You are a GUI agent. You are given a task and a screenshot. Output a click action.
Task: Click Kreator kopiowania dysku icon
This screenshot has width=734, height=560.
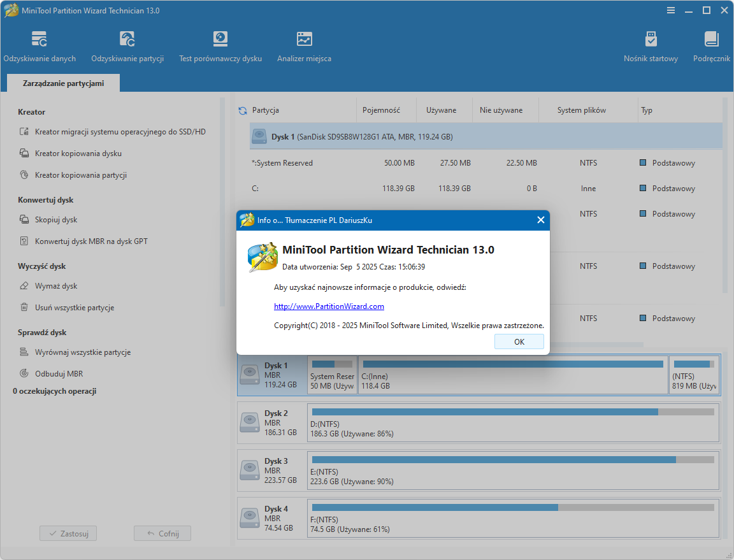(24, 153)
